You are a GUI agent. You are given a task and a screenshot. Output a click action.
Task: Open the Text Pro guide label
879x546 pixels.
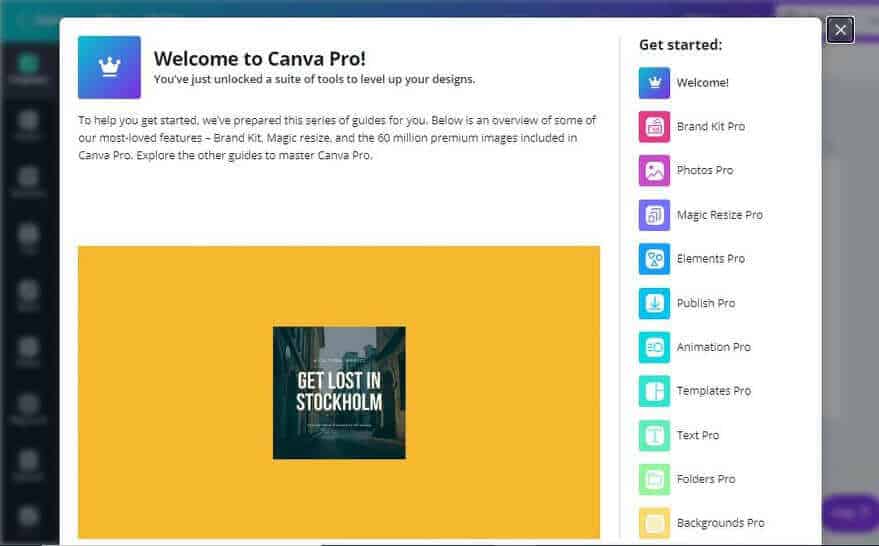click(x=698, y=436)
